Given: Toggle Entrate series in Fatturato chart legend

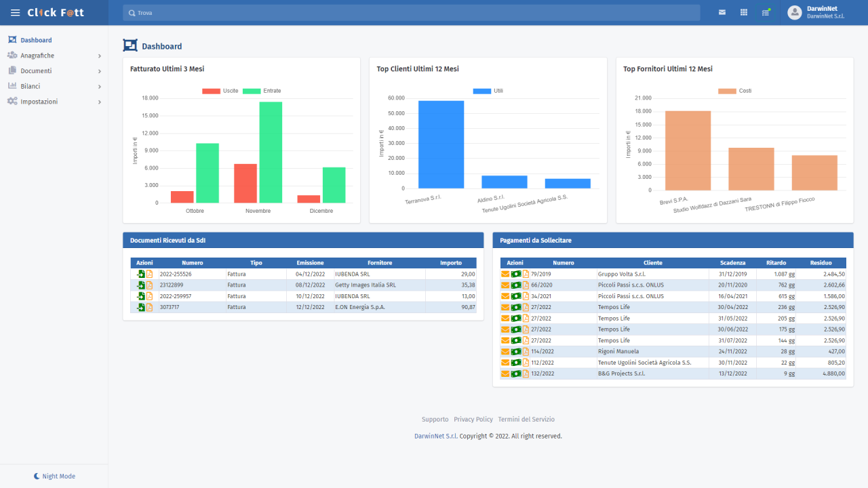Looking at the screenshot, I should pyautogui.click(x=262, y=91).
